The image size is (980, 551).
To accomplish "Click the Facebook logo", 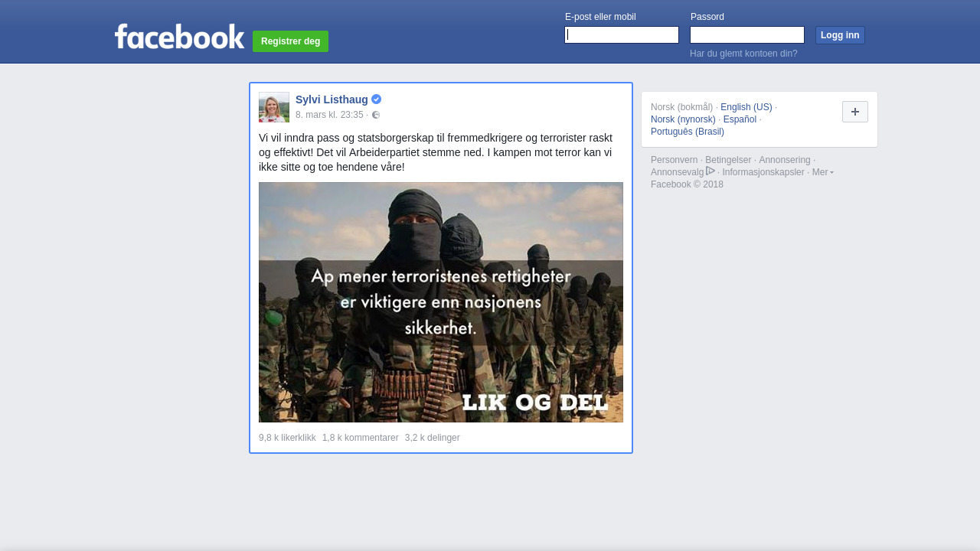I will click(x=179, y=37).
